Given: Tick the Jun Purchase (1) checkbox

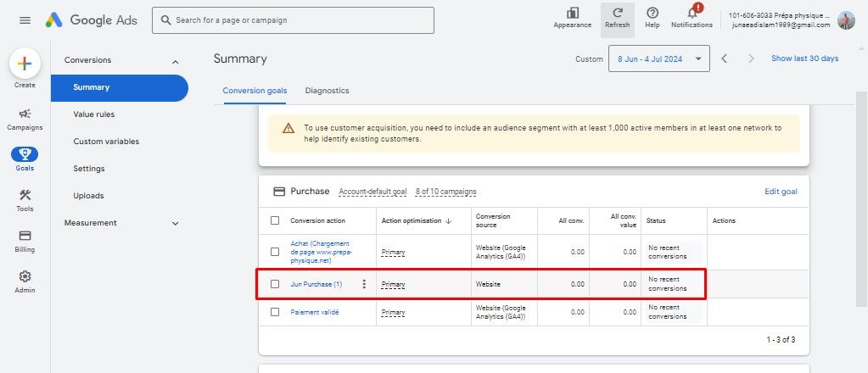Looking at the screenshot, I should click(x=274, y=284).
